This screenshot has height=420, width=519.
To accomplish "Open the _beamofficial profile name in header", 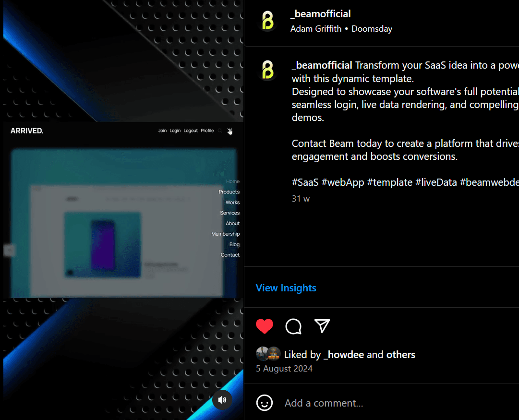I will [320, 14].
